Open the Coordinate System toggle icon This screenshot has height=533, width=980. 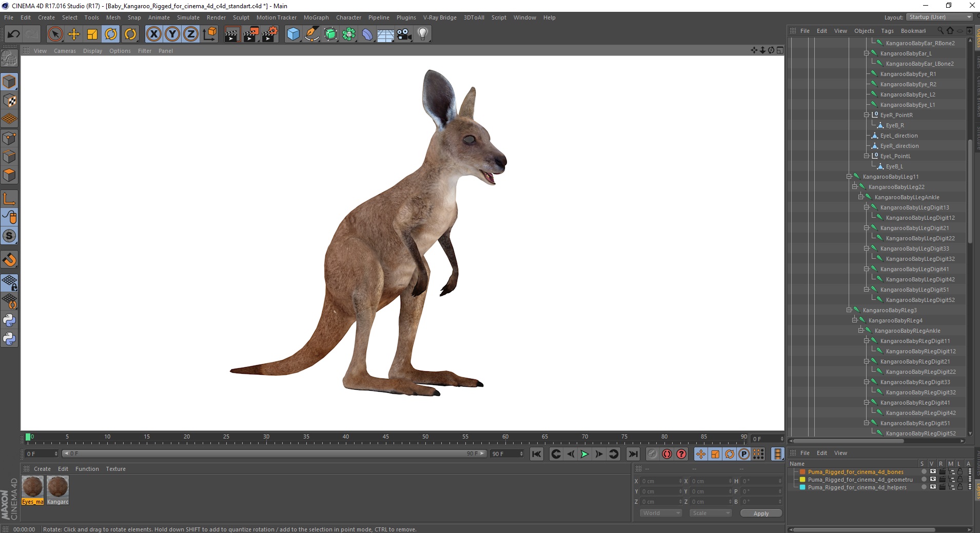(210, 34)
